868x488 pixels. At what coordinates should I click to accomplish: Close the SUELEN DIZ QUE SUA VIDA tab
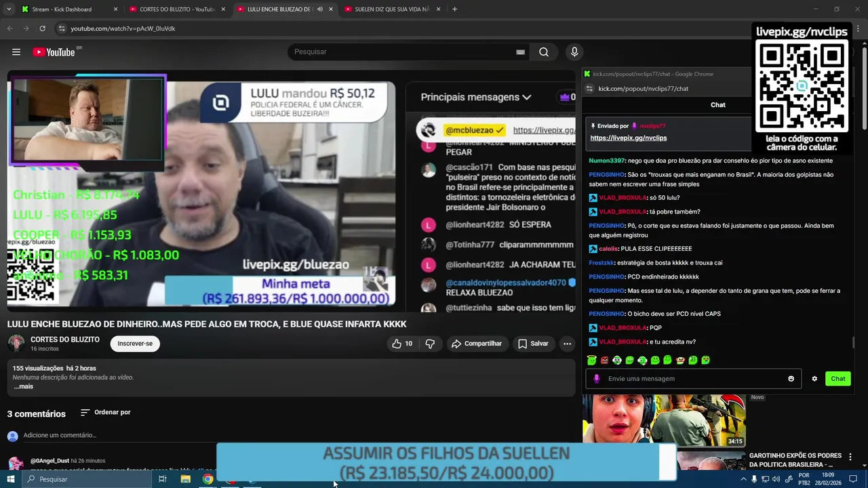pyautogui.click(x=438, y=9)
